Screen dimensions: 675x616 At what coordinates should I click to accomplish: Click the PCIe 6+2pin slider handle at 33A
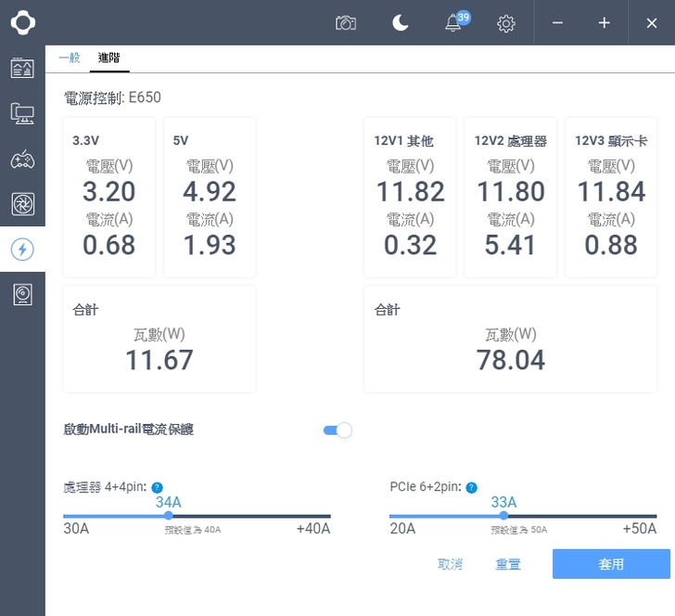(503, 516)
